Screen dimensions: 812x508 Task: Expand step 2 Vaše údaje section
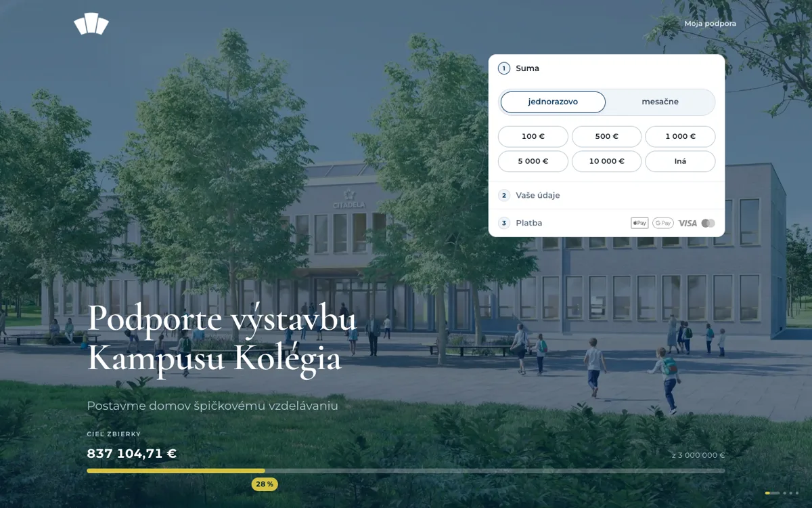coord(606,195)
